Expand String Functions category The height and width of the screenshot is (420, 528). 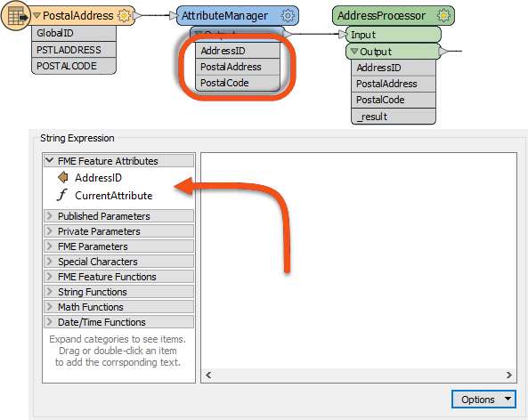point(50,292)
